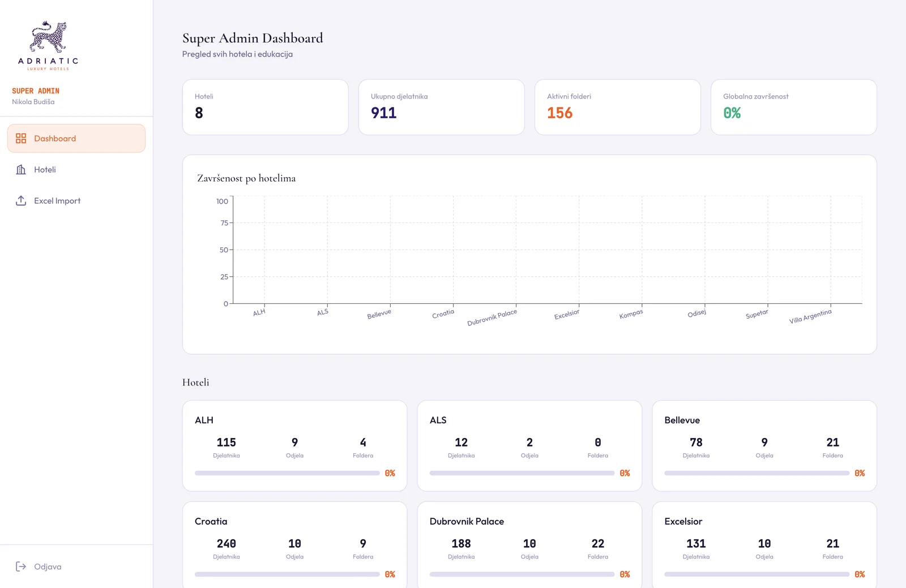The image size is (906, 588).
Task: Click the Excel Import upload icon
Action: pyautogui.click(x=21, y=200)
